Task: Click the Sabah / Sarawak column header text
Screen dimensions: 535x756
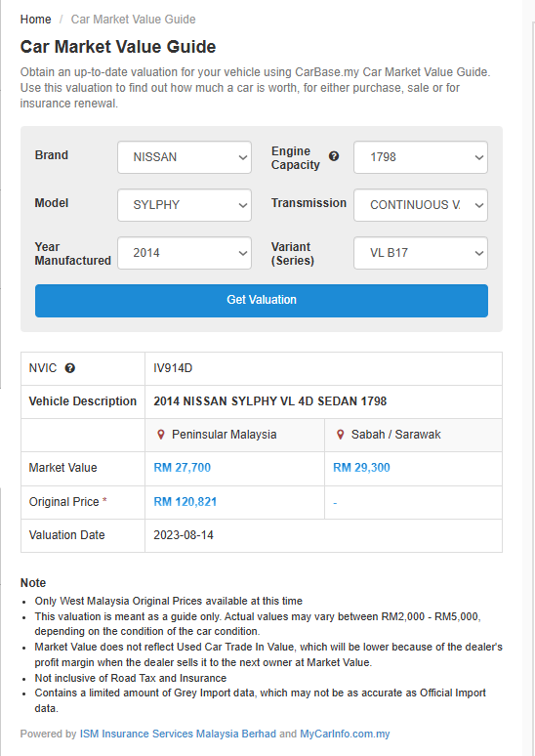Action: pos(395,435)
